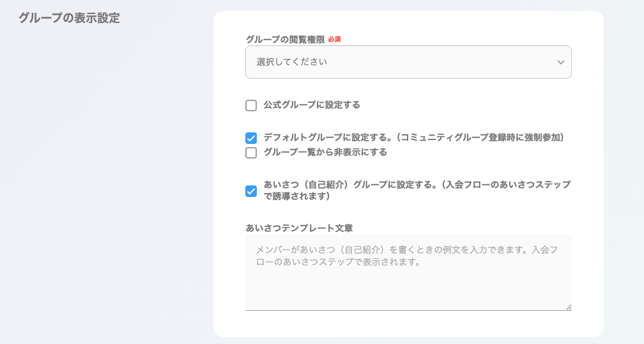644x344 pixels.
Task: Focus the あいさつテンプレート文章 text area
Action: point(408,272)
